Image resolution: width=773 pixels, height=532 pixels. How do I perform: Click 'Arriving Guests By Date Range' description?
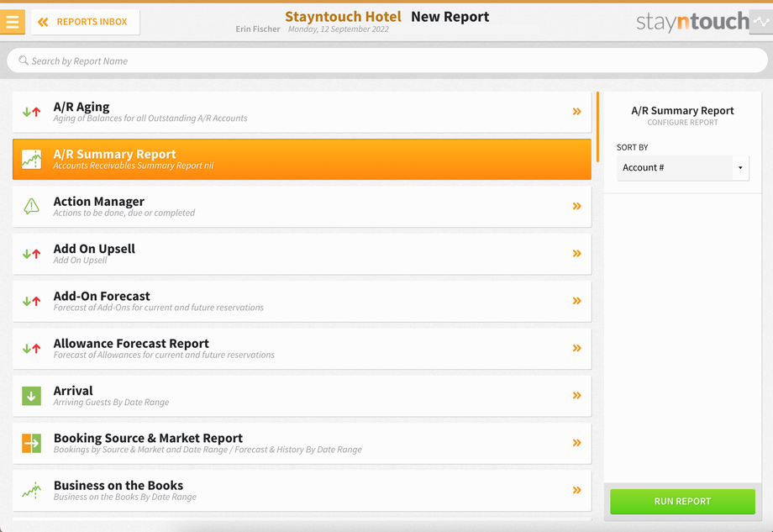click(x=111, y=403)
